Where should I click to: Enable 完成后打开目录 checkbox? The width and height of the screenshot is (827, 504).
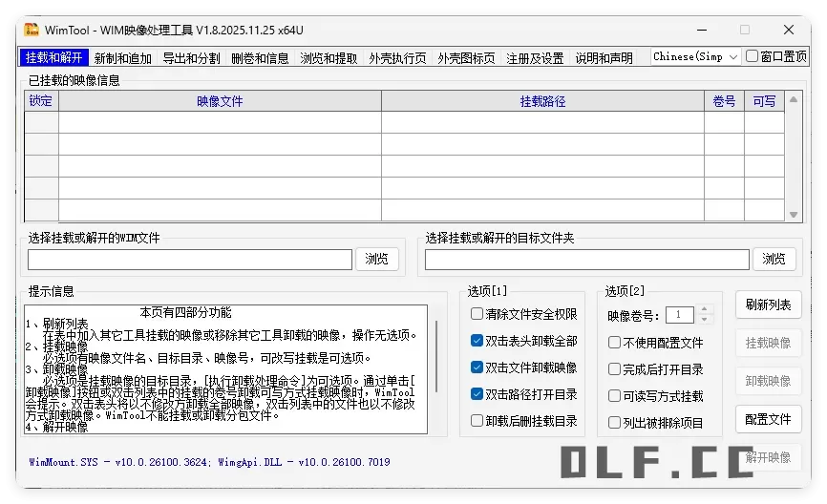click(614, 369)
